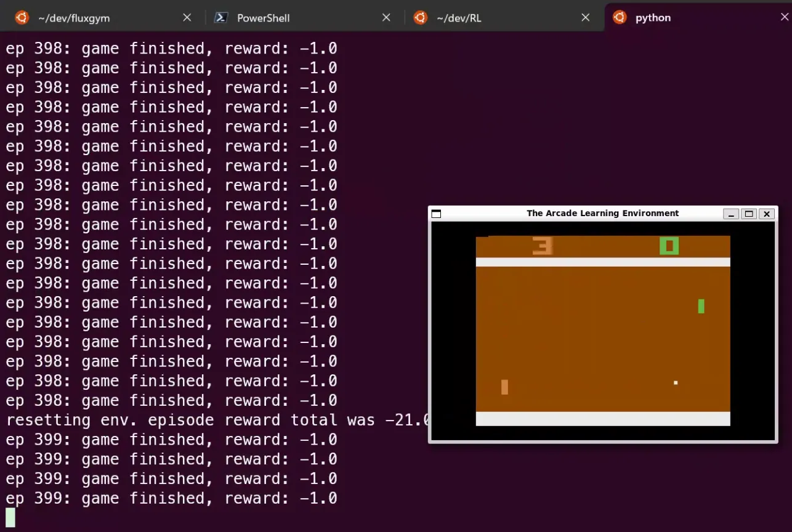The width and height of the screenshot is (792, 532).
Task: Click the Arcade Learning Environment title bar text
Action: coord(602,214)
